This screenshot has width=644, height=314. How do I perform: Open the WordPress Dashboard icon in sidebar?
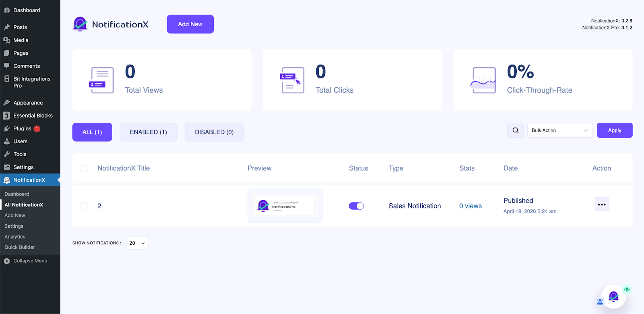coord(7,10)
